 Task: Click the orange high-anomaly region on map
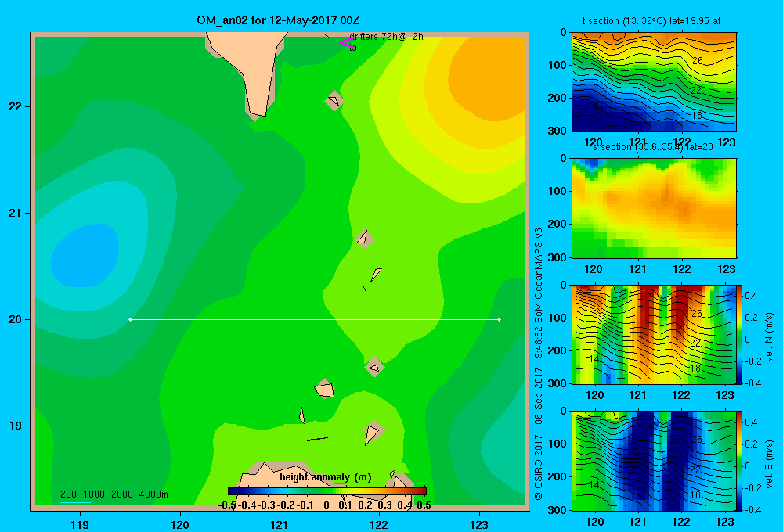(487, 80)
